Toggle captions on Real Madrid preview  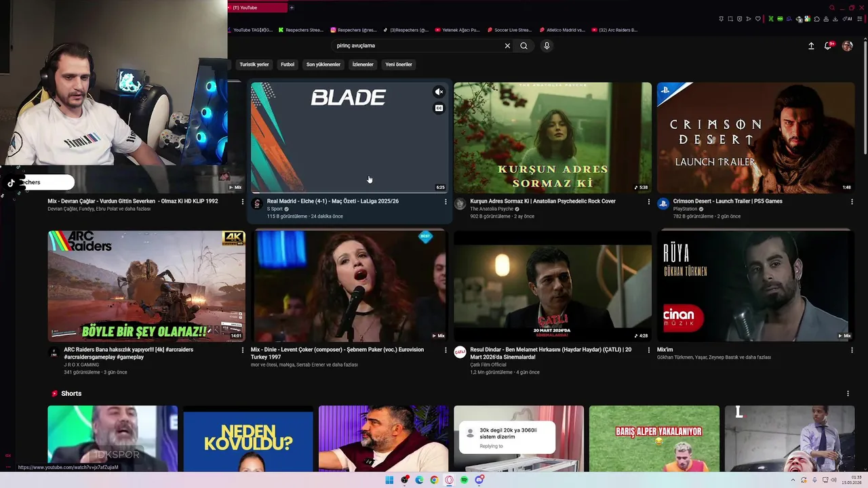[x=439, y=108]
